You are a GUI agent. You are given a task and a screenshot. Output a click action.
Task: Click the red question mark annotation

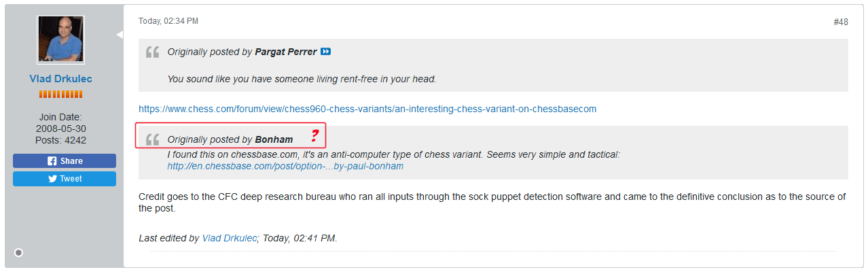click(314, 135)
